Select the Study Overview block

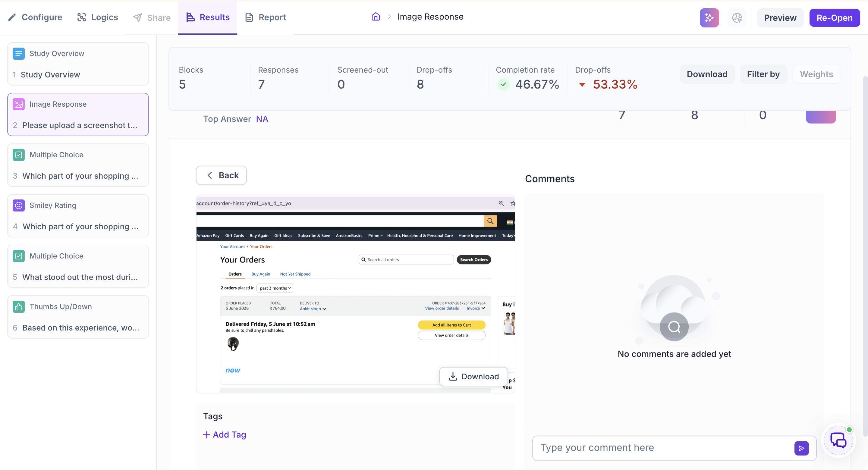(x=78, y=64)
